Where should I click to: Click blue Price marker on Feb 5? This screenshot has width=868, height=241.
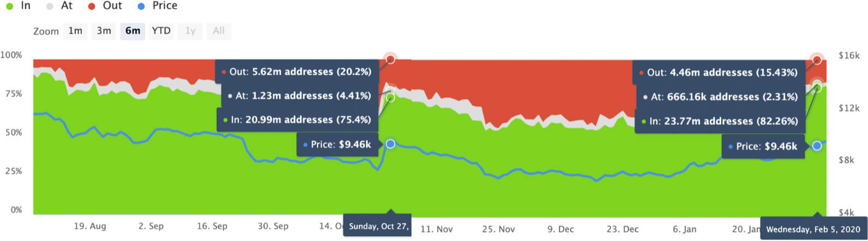pos(817,146)
